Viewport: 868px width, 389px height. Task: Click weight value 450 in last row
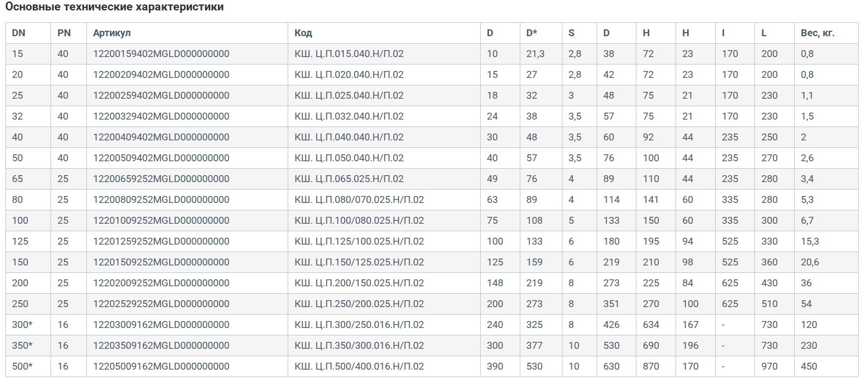point(808,366)
